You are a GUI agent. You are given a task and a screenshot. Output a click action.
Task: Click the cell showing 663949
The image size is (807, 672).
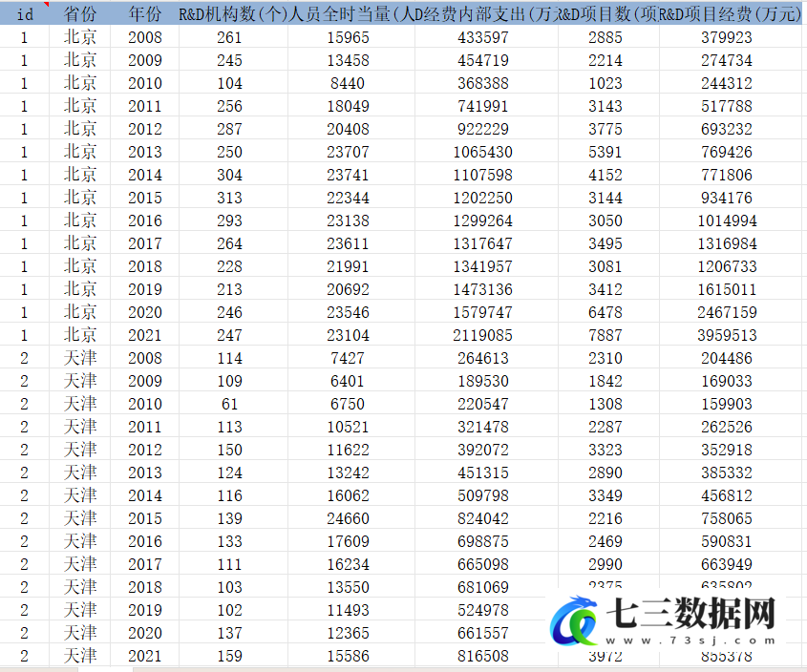731,564
